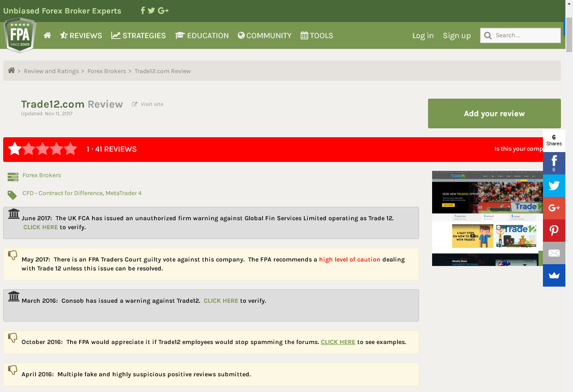Click thumbs-down icon in October 2016 notice

tap(13, 338)
